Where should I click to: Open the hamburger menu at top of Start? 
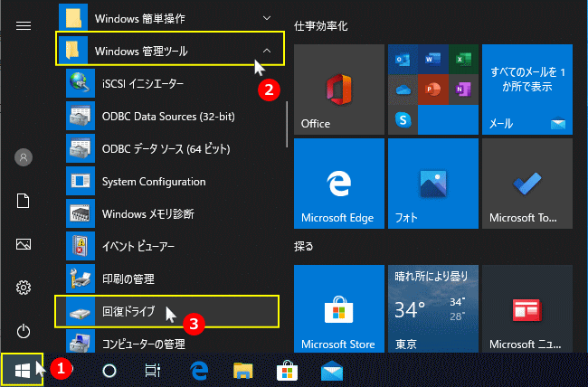24,25
